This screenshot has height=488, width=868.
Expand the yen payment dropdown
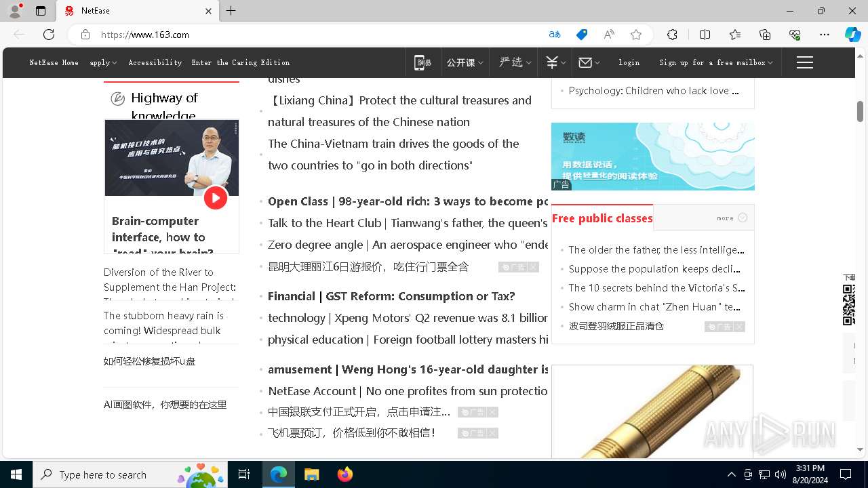click(557, 62)
